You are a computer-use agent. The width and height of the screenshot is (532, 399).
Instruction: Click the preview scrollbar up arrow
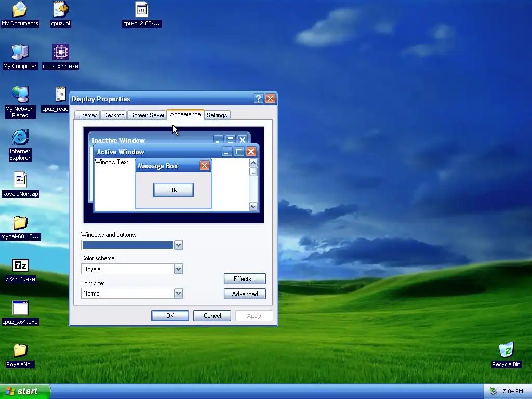click(x=253, y=163)
